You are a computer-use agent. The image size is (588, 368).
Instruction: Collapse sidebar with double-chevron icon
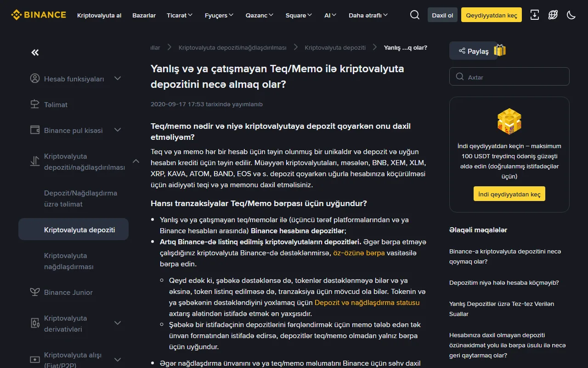coord(35,52)
